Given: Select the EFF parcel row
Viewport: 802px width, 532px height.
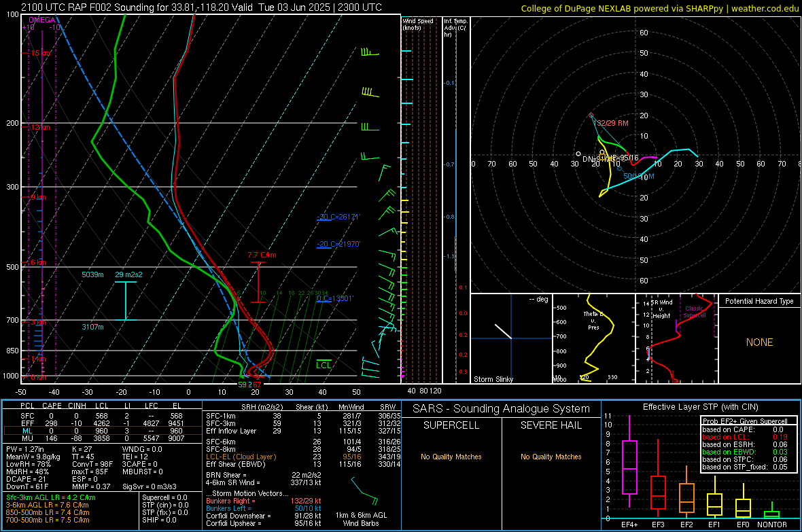Looking at the screenshot, I should 102,423.
